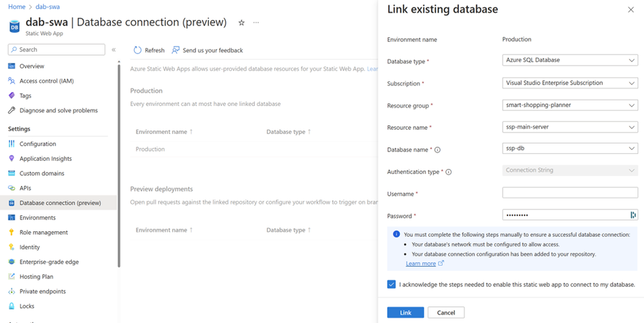The width and height of the screenshot is (644, 323).
Task: Open the Resource name dropdown
Action: tap(570, 127)
